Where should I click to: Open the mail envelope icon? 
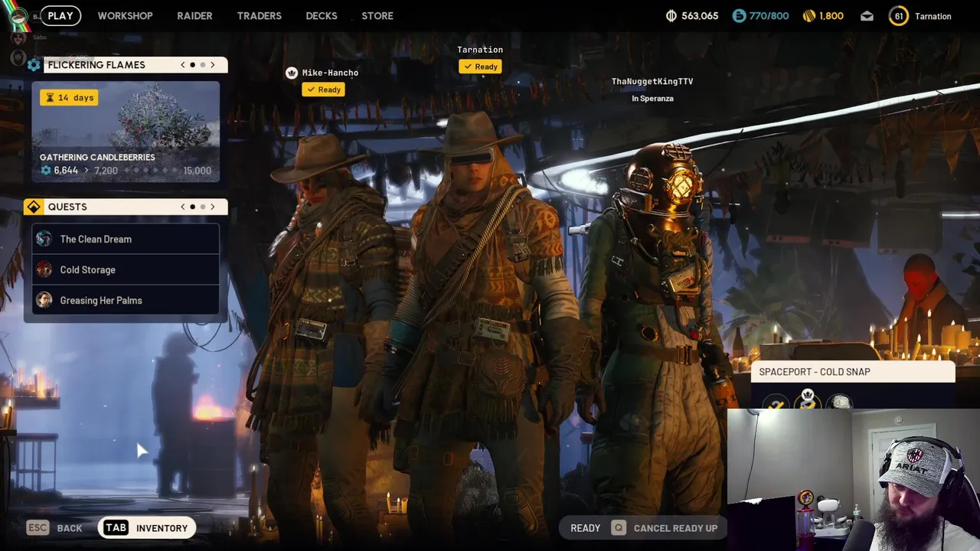point(867,16)
